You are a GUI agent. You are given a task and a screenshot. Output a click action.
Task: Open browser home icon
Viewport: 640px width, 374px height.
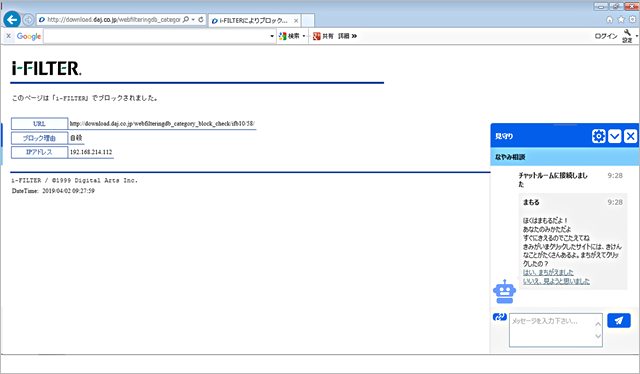tap(609, 20)
